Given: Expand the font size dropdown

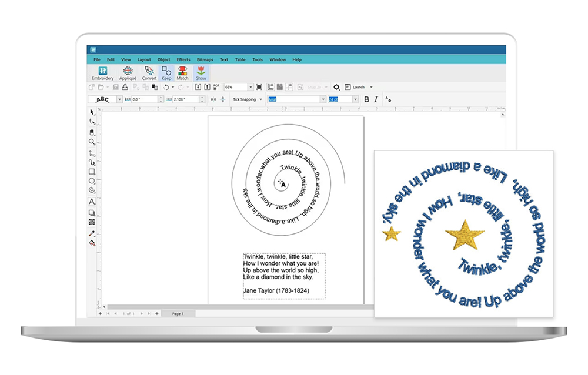Looking at the screenshot, I should pyautogui.click(x=355, y=99).
